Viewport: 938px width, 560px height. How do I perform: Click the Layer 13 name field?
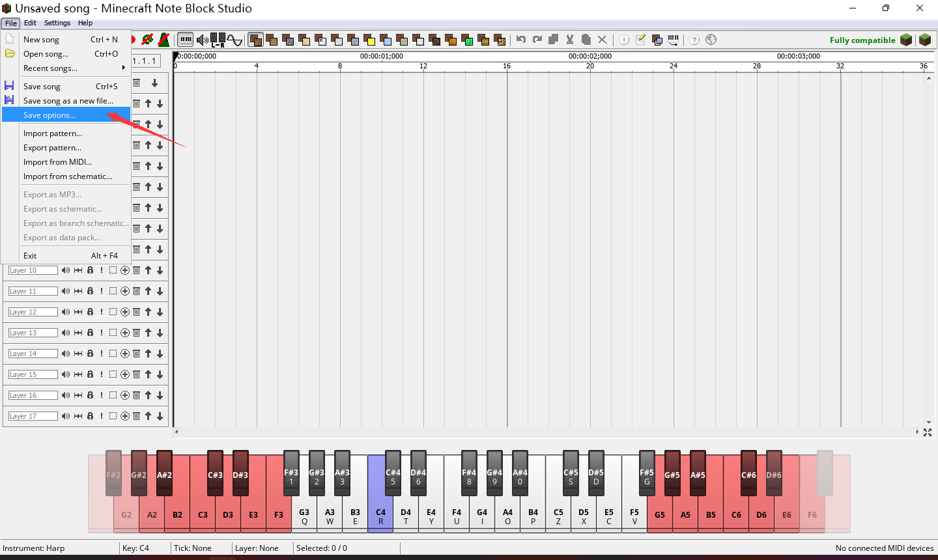[33, 333]
